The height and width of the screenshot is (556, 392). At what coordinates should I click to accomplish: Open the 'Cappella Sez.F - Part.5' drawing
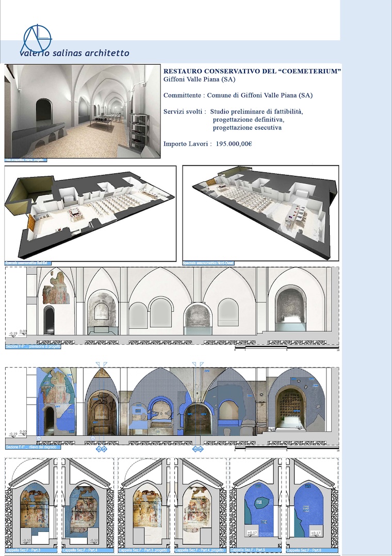coord(256,505)
